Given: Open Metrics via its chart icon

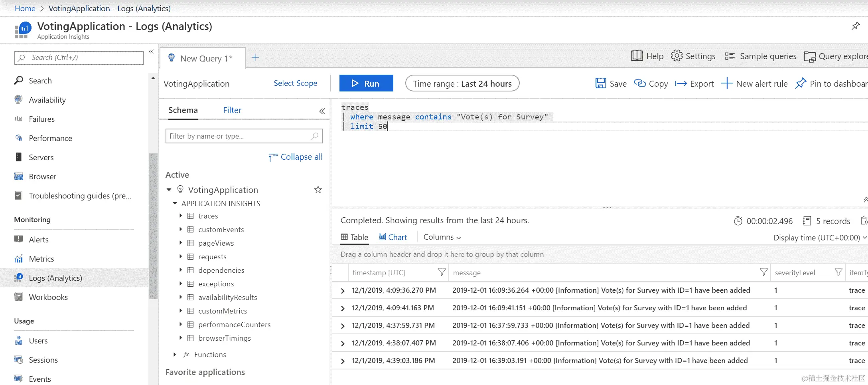Looking at the screenshot, I should 18,258.
